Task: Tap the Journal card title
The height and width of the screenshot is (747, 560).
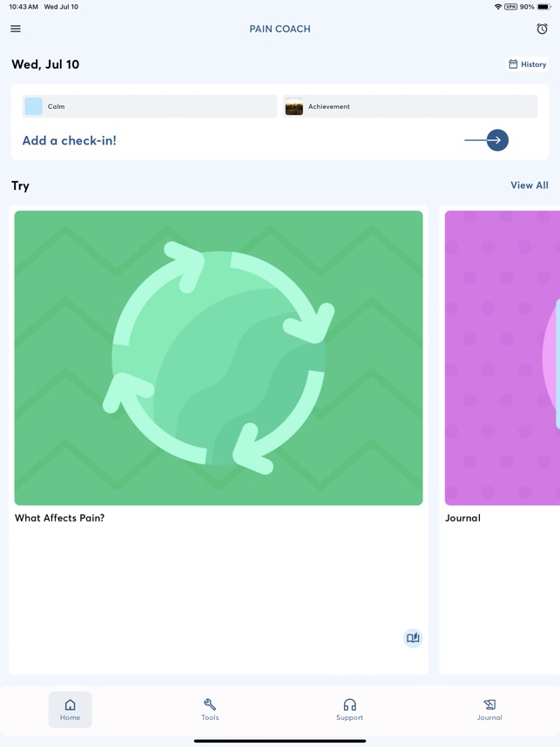Action: (x=462, y=518)
